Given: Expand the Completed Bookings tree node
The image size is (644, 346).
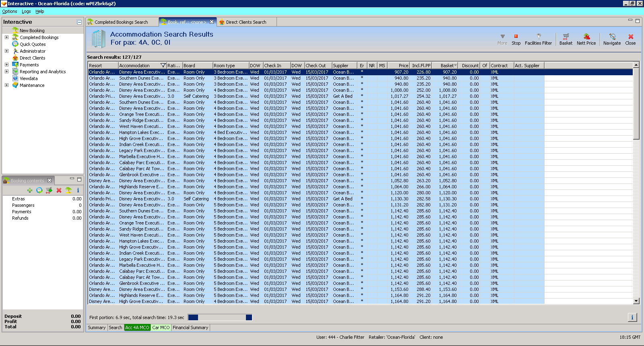Looking at the screenshot, I should point(6,37).
